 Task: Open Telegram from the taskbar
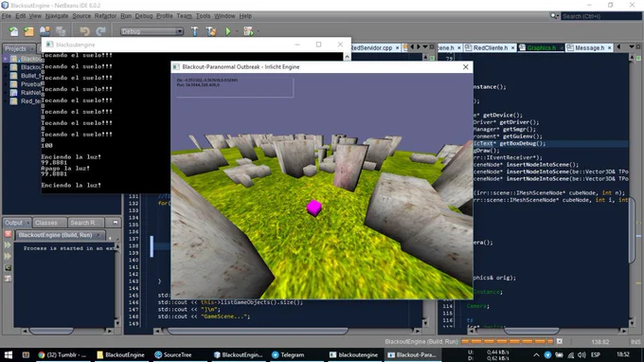(288, 354)
